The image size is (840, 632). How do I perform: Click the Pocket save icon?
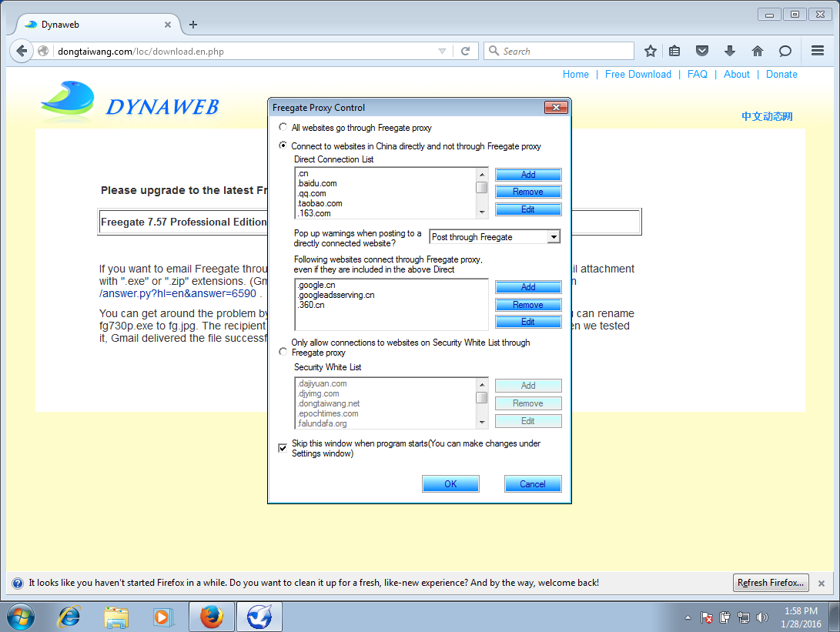[x=701, y=51]
